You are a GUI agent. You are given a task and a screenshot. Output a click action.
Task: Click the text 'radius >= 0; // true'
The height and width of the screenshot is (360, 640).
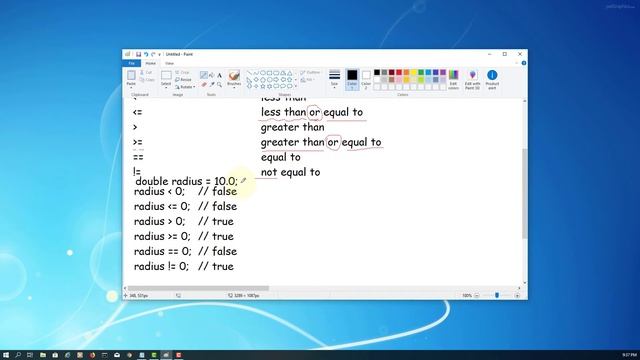pyautogui.click(x=184, y=236)
